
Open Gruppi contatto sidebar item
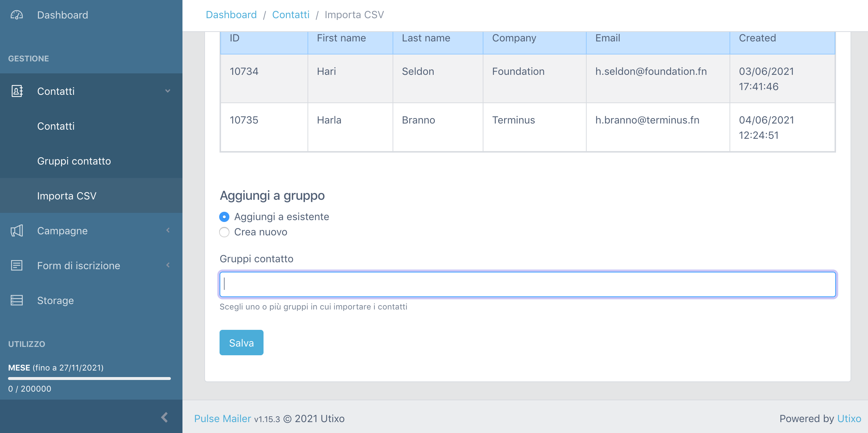click(74, 161)
